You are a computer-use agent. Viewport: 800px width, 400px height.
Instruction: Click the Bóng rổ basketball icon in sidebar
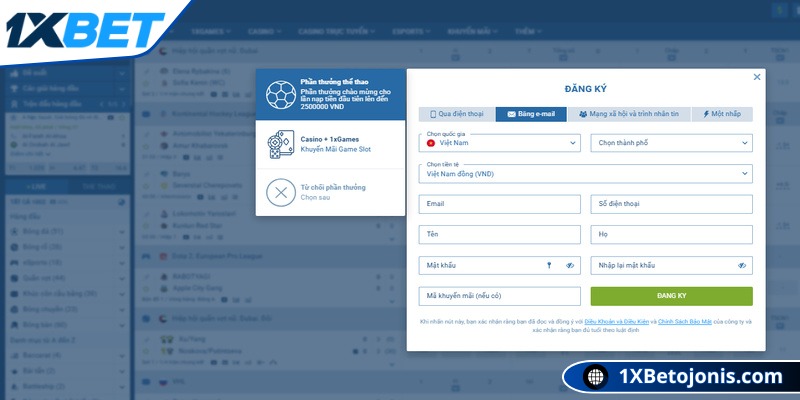click(14, 247)
